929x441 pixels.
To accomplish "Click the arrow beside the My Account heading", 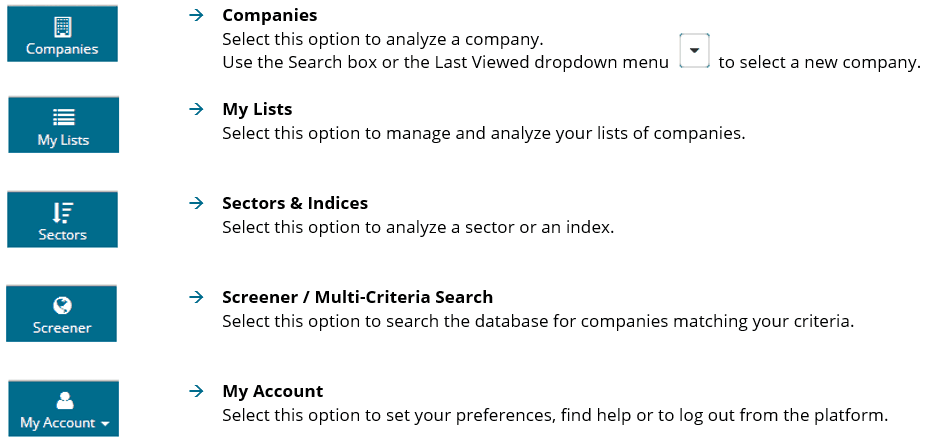I will coord(196,391).
